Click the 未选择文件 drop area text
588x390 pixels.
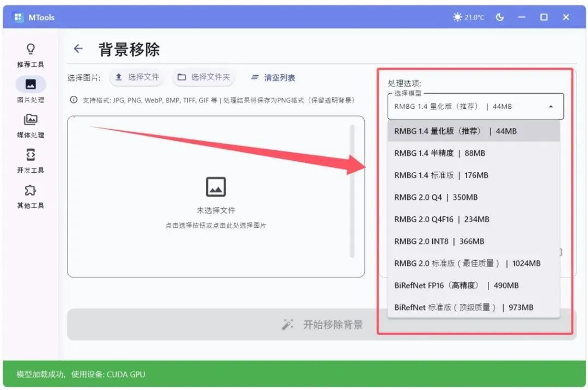click(216, 210)
